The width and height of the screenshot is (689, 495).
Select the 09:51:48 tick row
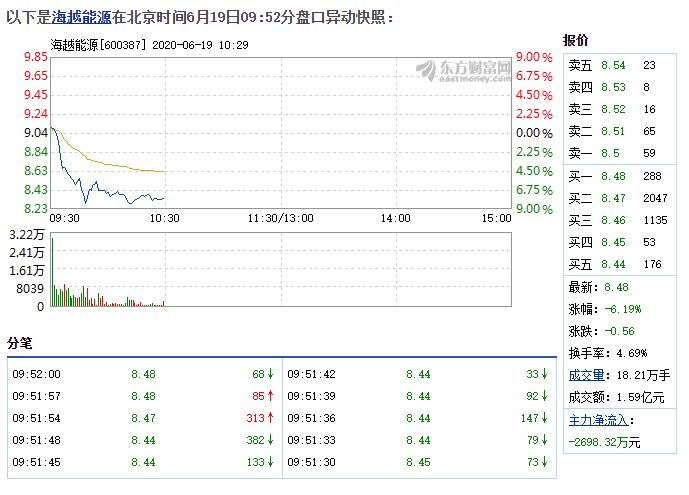[x=143, y=440]
